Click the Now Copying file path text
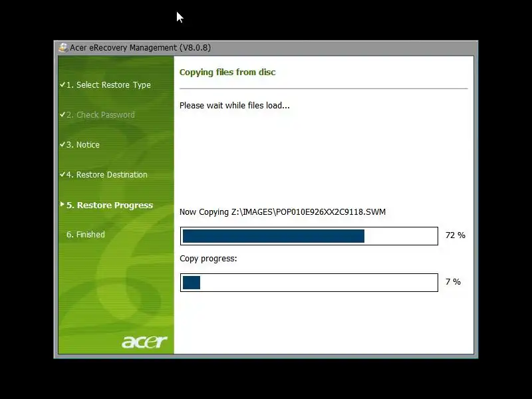 pos(283,212)
